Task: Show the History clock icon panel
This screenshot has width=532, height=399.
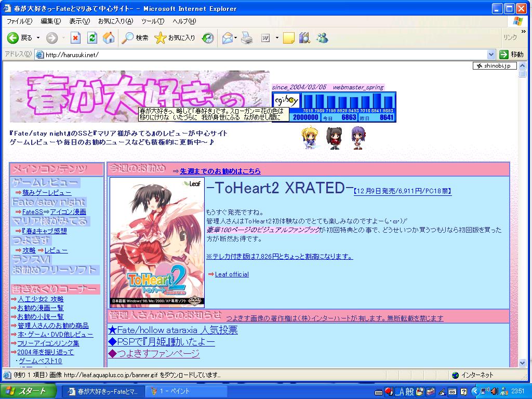Action: tap(208, 37)
